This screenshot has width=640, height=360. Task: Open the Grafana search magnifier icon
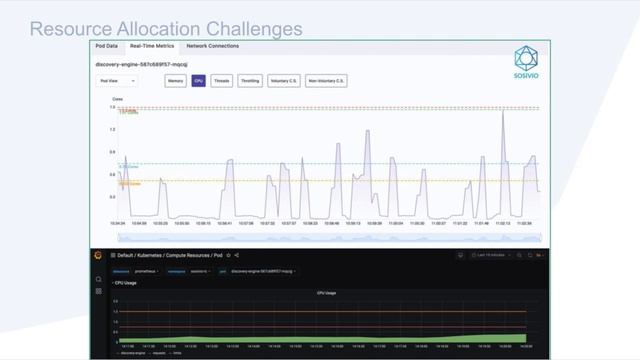(99, 280)
